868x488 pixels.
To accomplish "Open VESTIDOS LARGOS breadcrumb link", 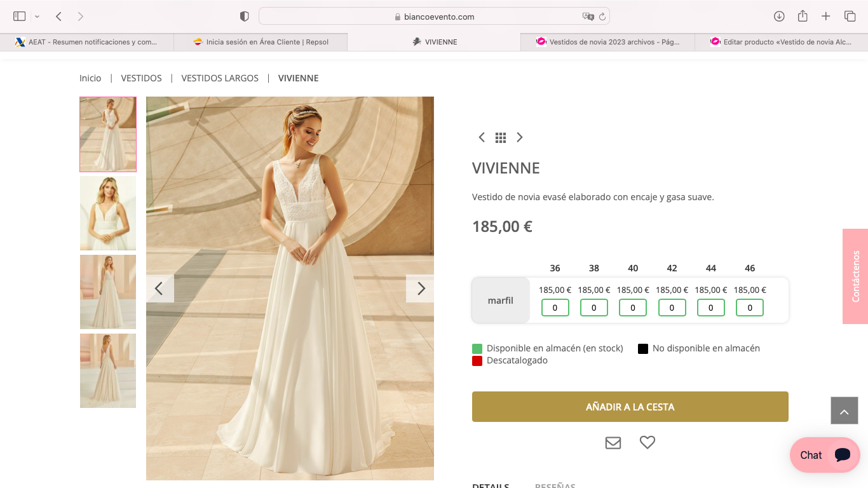I will [x=220, y=78].
